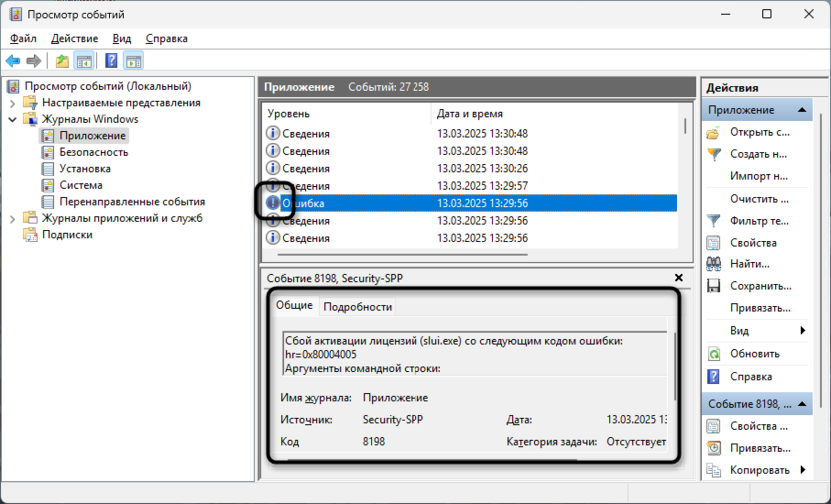This screenshot has width=831, height=504.
Task: Click the funnel icon beside Создать н...
Action: pos(714,154)
